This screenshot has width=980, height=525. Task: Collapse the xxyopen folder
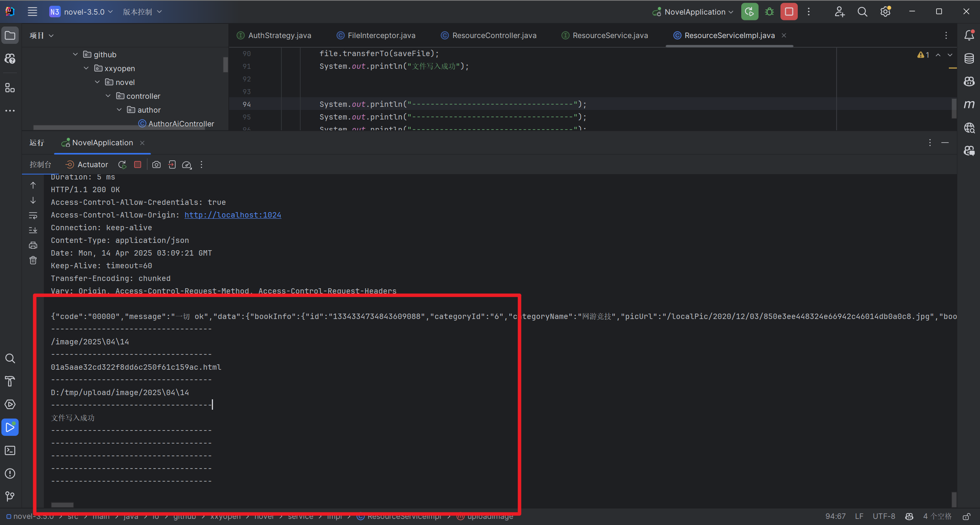86,68
